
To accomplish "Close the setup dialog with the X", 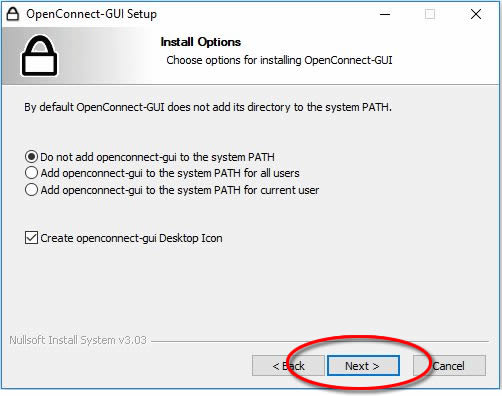I will click(476, 14).
